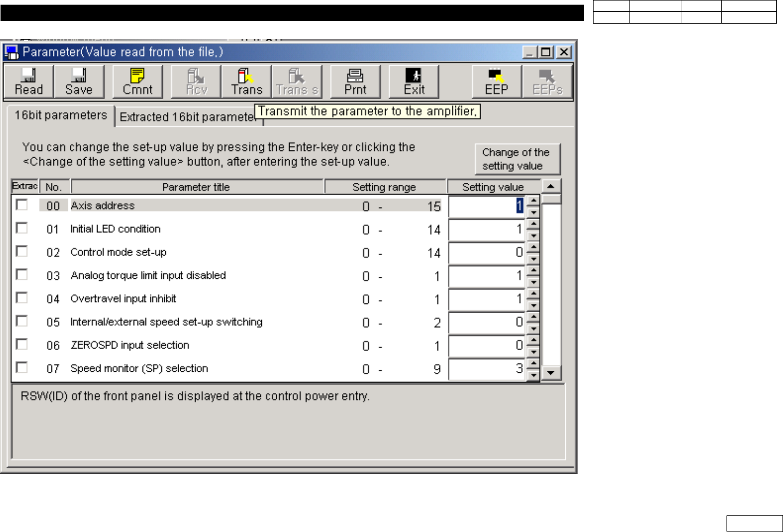Click the No. column header

pyautogui.click(x=54, y=187)
